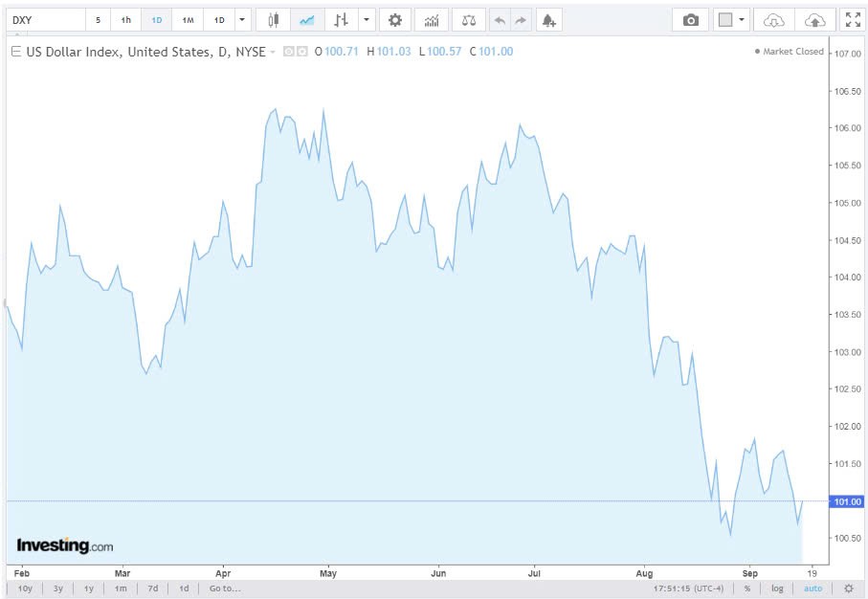
Task: Open chart properties gear settings
Action: click(x=394, y=20)
